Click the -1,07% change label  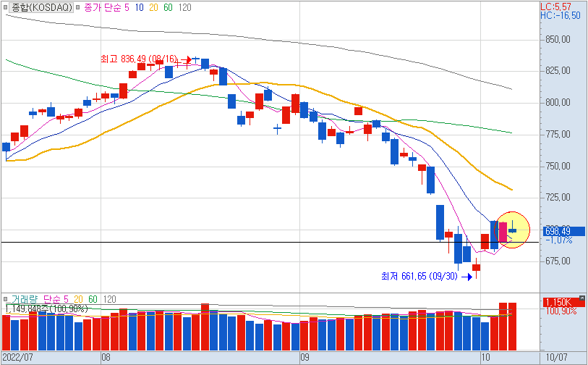pos(559,240)
